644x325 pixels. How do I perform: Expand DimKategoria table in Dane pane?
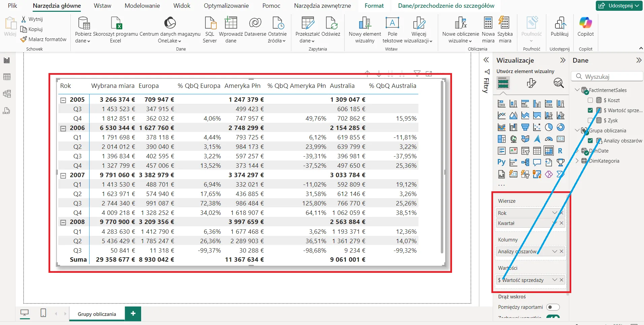577,161
